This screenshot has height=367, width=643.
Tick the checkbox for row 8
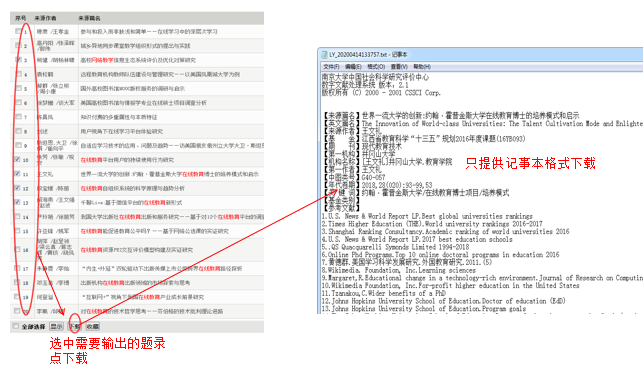point(18,131)
